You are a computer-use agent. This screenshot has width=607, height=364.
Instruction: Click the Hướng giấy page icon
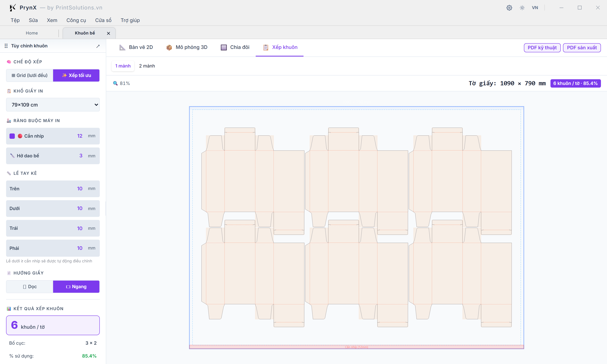coord(9,273)
